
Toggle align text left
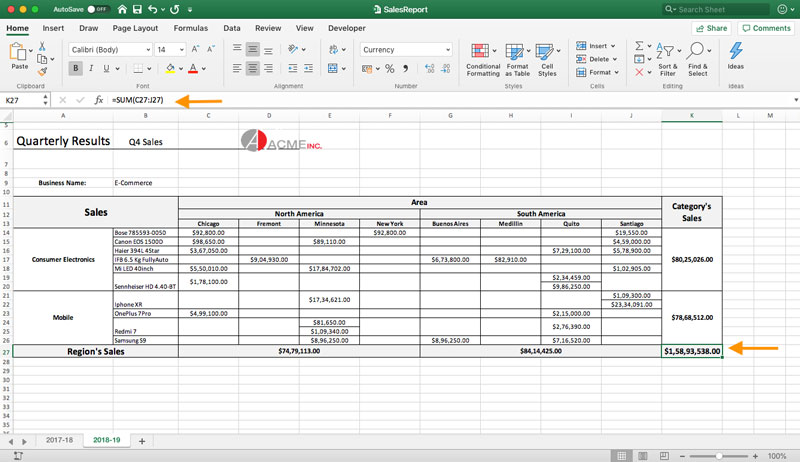pyautogui.click(x=237, y=68)
